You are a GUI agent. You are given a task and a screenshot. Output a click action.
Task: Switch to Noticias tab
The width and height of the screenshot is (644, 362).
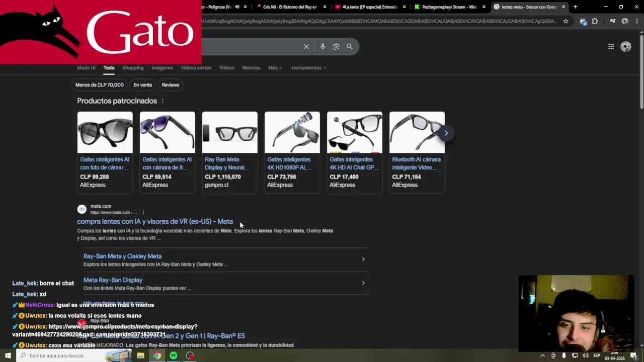(x=251, y=68)
